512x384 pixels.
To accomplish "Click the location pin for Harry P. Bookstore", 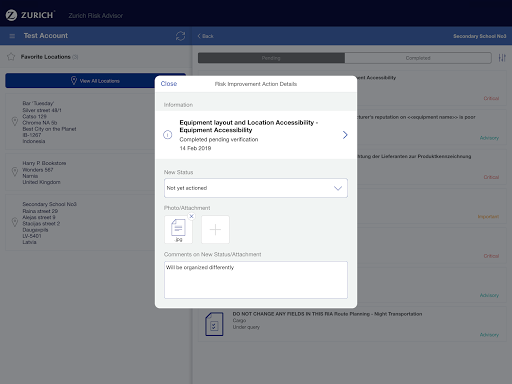I will [15, 172].
